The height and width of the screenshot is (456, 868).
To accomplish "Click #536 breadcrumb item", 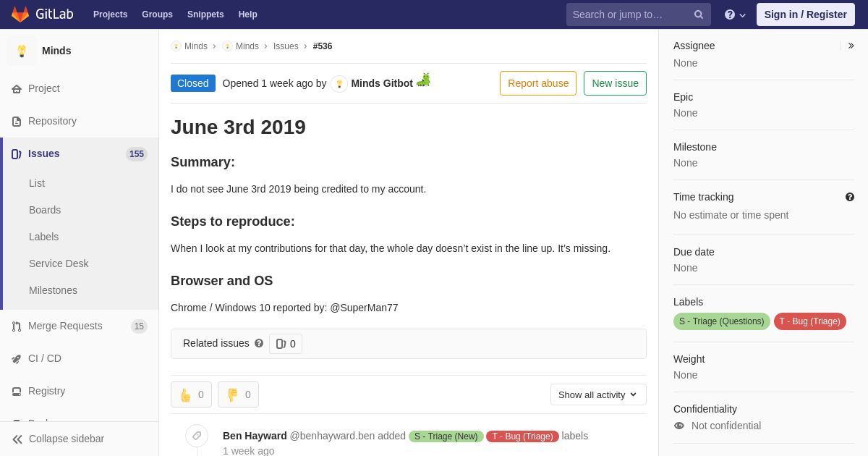I will pyautogui.click(x=323, y=46).
